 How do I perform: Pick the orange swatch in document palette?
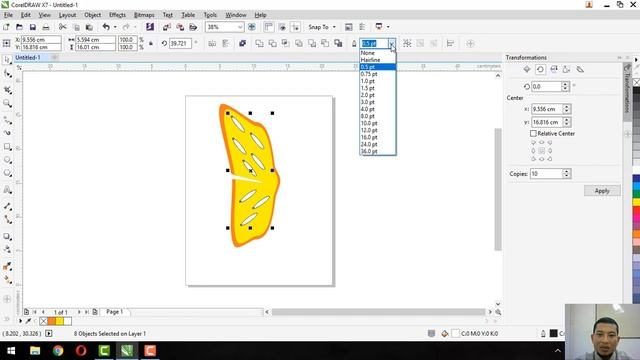point(51,321)
